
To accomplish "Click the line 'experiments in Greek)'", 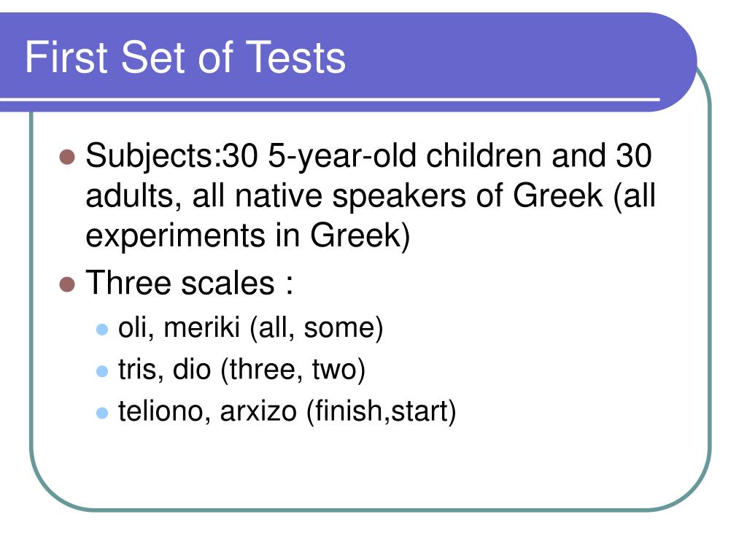I will pos(248,236).
